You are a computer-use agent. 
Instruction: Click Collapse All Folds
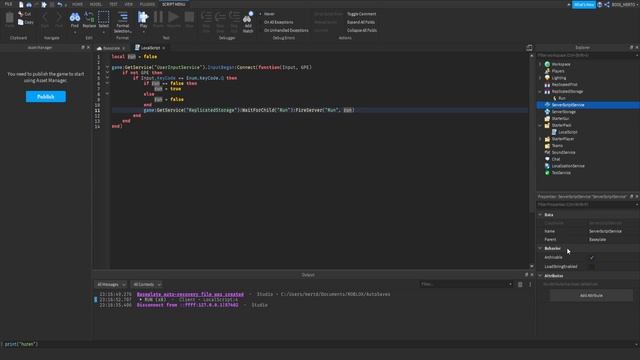pyautogui.click(x=362, y=30)
